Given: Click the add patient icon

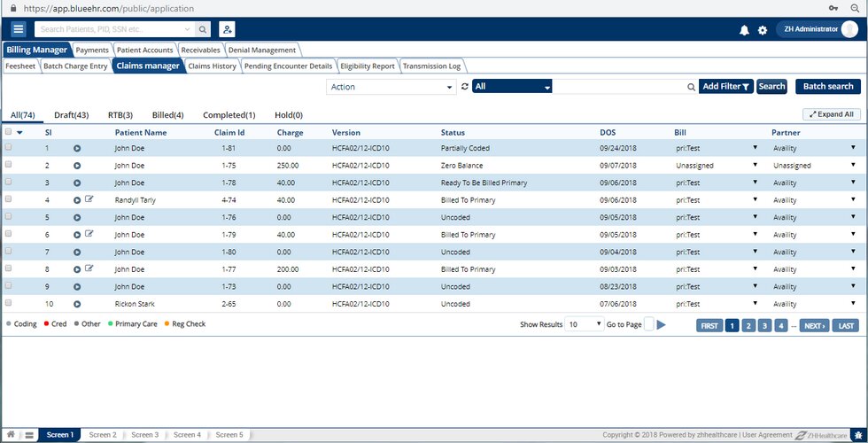Looking at the screenshot, I should coord(228,29).
